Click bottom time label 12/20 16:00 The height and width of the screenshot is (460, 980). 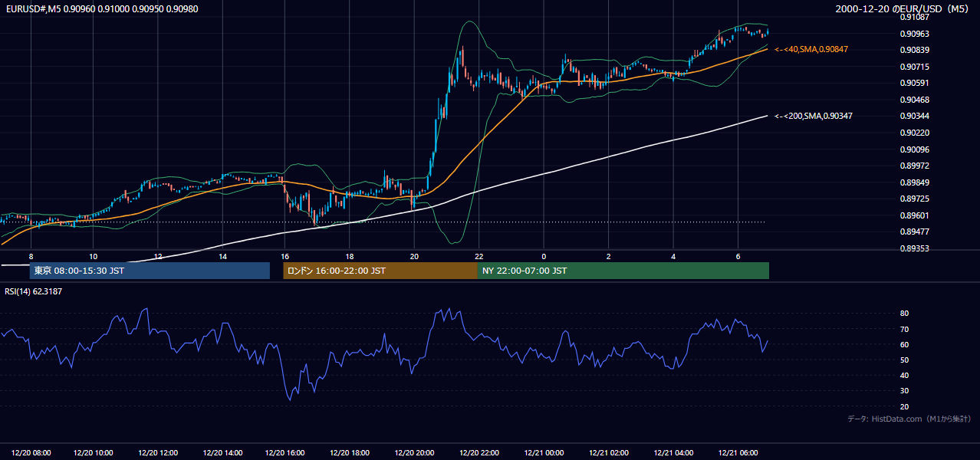[x=284, y=452]
